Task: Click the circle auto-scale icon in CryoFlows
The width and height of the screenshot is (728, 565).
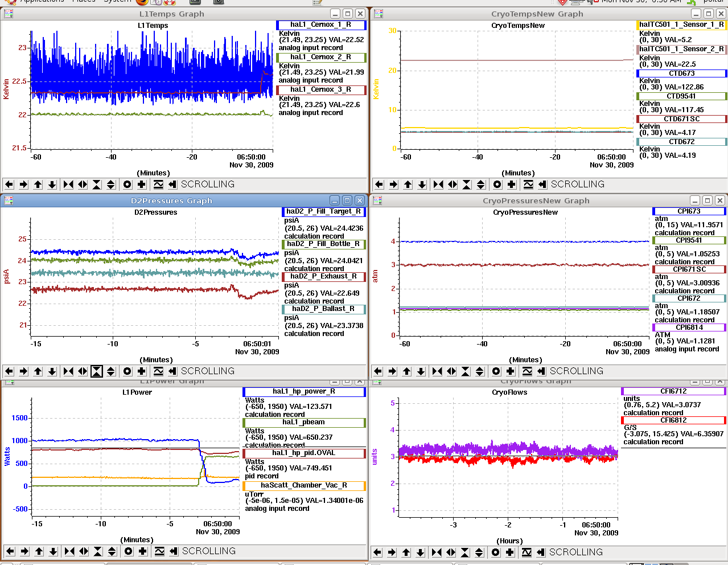Action: pos(496,552)
